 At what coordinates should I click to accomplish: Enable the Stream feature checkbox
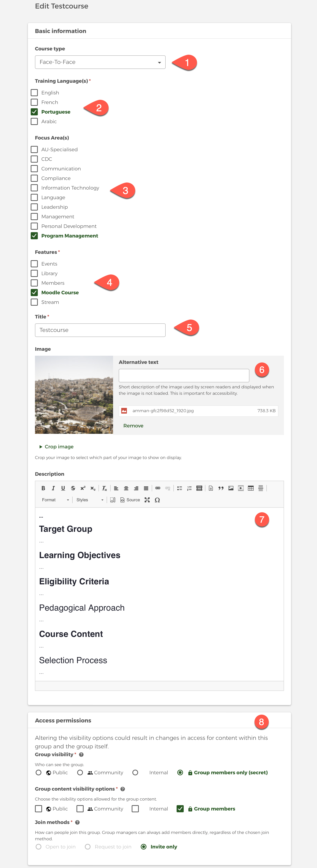tap(34, 302)
